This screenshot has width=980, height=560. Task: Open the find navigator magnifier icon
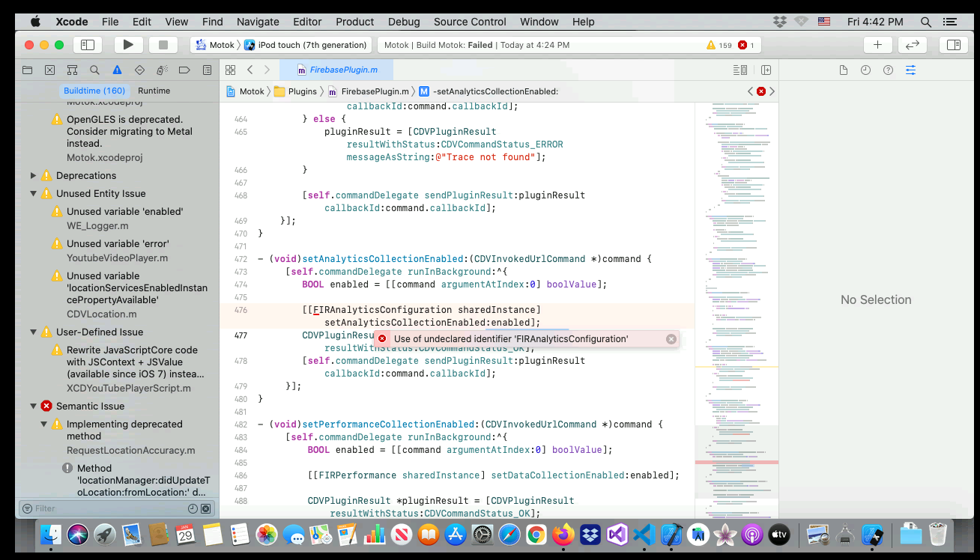click(x=94, y=70)
